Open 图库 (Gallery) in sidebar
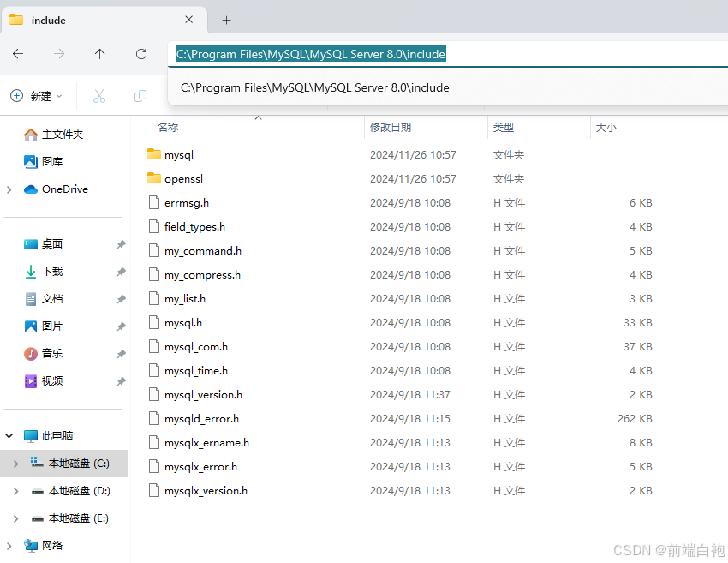This screenshot has height=563, width=728. [43, 162]
